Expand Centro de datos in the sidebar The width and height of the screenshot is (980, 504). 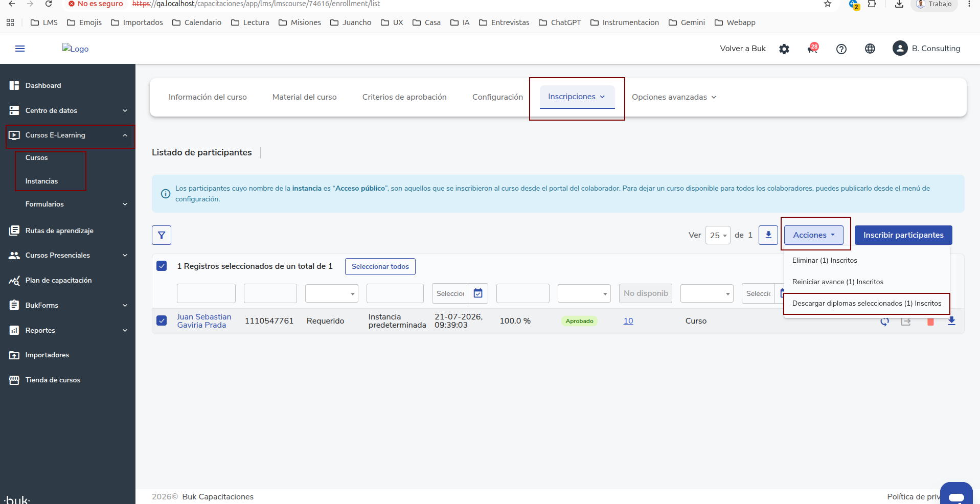point(67,110)
